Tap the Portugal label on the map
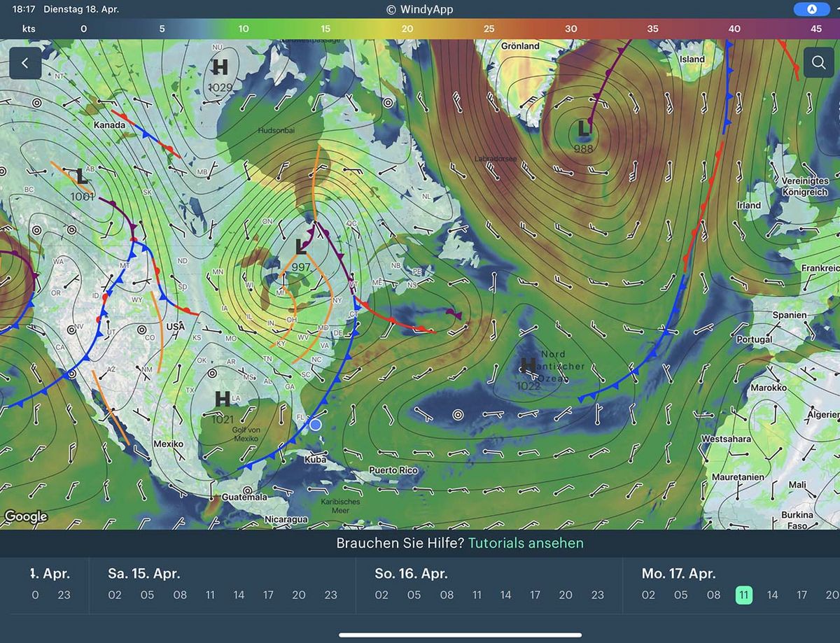Screen dimensions: 840x643 tap(754, 339)
